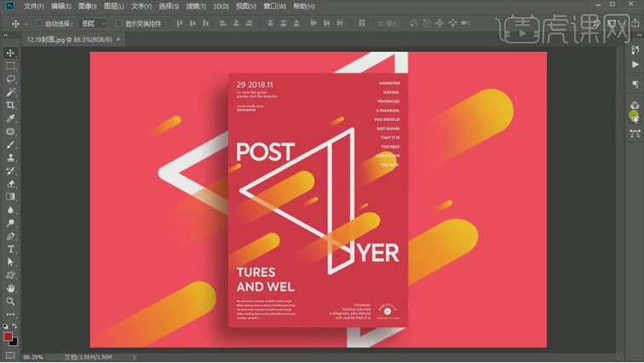The width and height of the screenshot is (644, 363).
Task: Expand the status bar info arrow
Action: click(134, 357)
